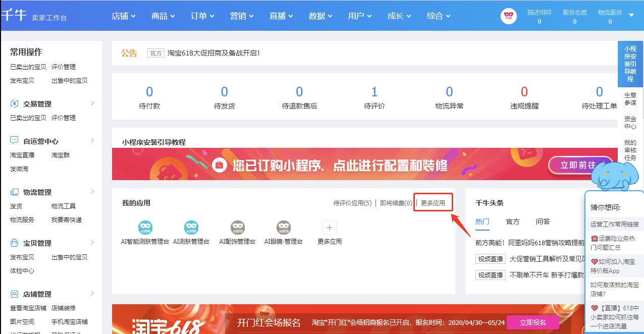The image size is (644, 334).
Task: Expand the 物流管理 section arrow
Action: tap(92, 192)
